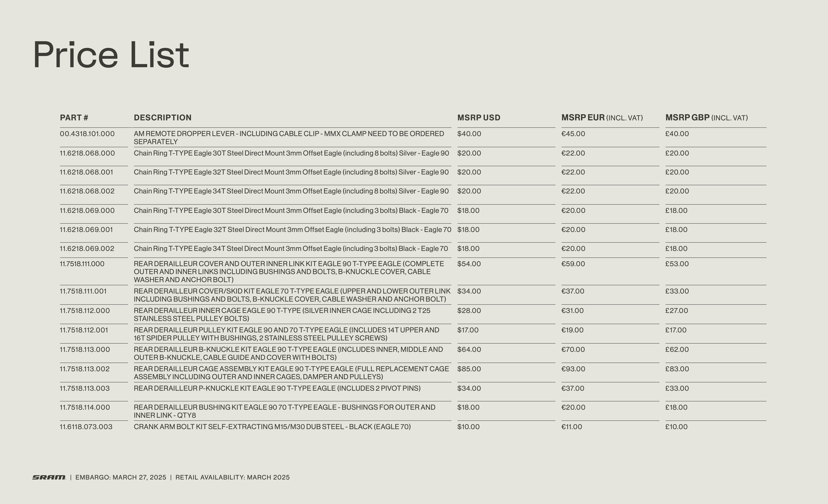
Task: Select part number 11.7518.113.003
Action: tap(85, 388)
